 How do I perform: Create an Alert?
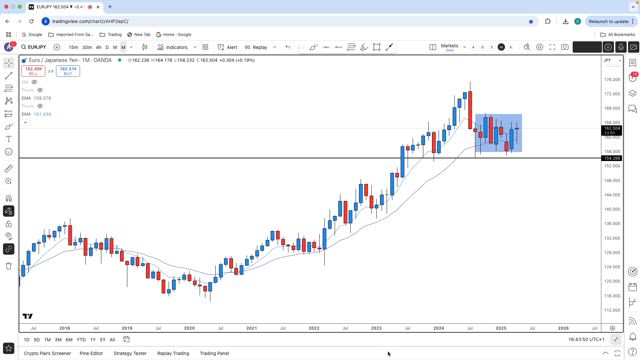(227, 47)
